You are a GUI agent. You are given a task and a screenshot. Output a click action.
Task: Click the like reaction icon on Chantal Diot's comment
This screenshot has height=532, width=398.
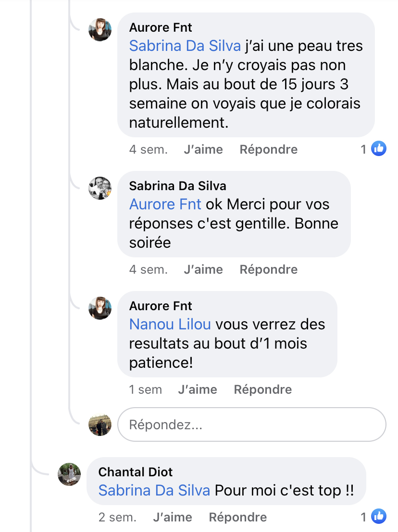click(x=379, y=517)
